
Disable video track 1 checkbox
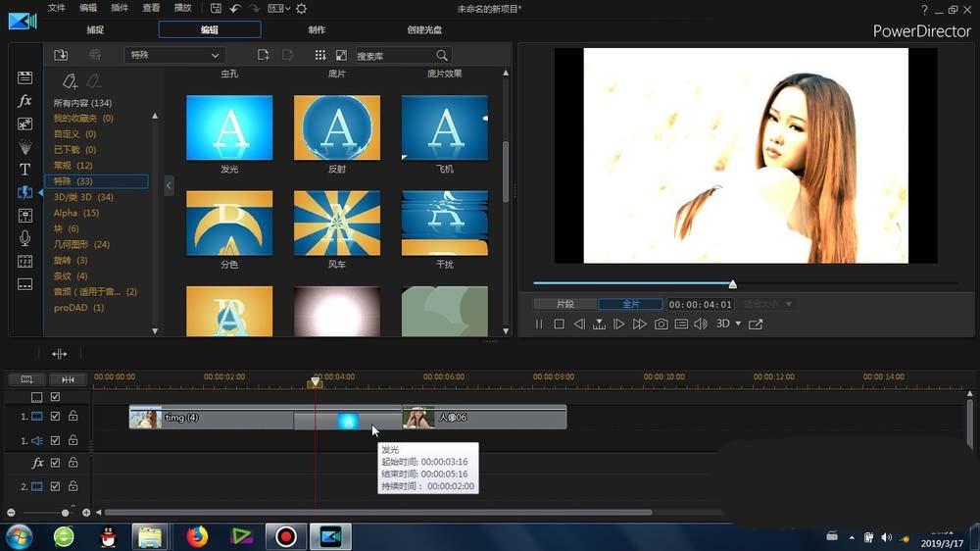(x=55, y=417)
